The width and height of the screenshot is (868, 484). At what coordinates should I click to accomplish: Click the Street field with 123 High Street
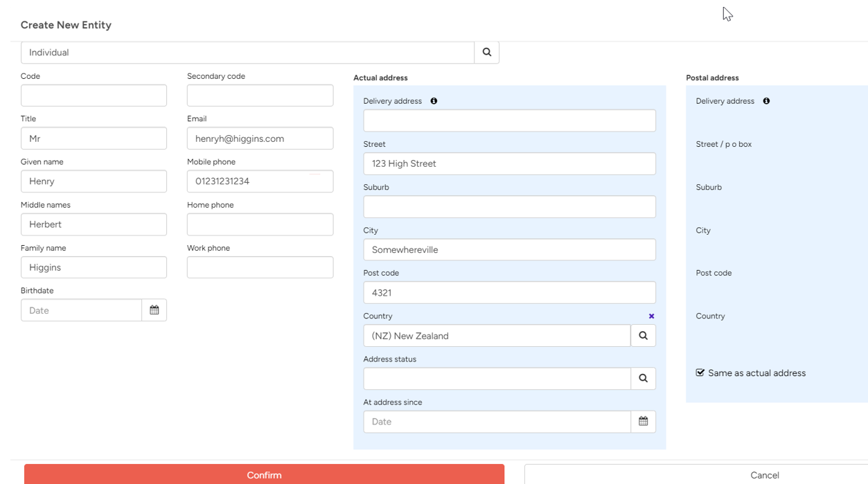pyautogui.click(x=509, y=163)
